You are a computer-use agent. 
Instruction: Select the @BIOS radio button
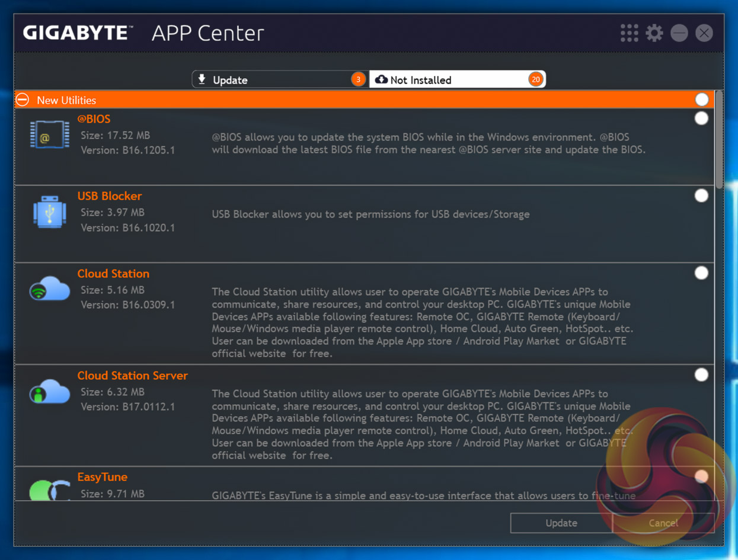pos(701,119)
